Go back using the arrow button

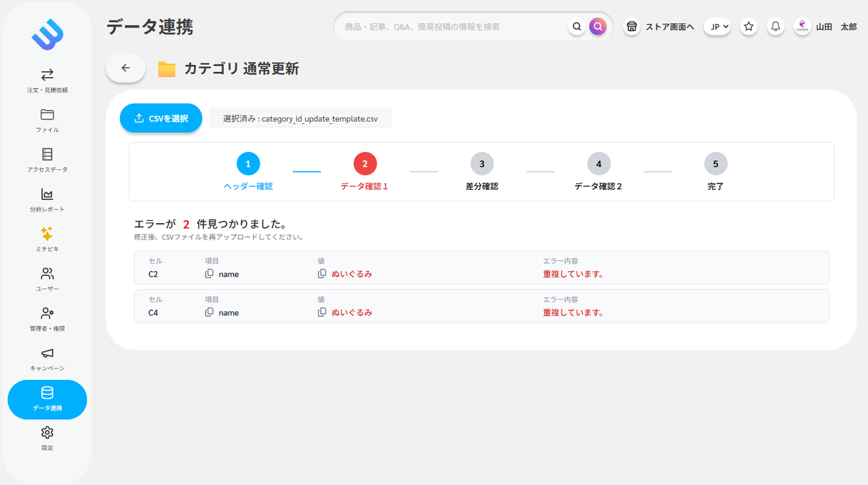click(125, 68)
